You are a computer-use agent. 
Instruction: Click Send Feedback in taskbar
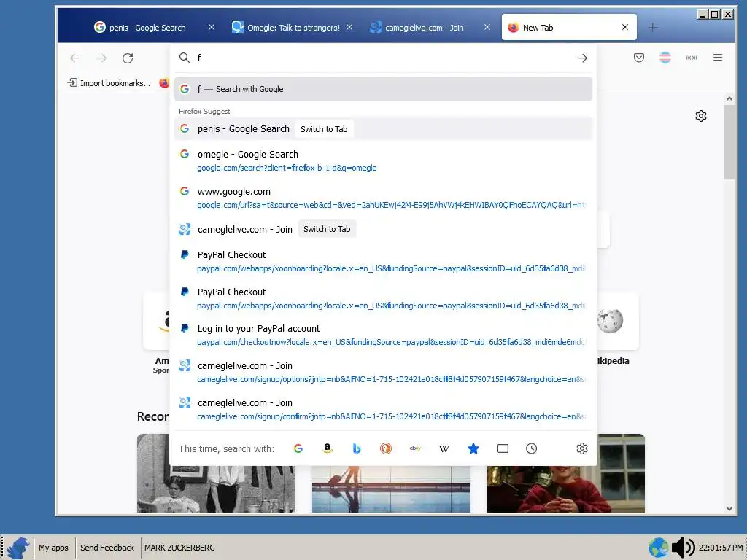point(107,548)
